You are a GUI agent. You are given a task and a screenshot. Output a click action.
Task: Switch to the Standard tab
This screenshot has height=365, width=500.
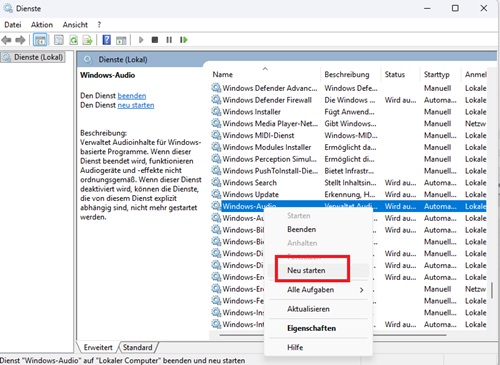click(137, 347)
